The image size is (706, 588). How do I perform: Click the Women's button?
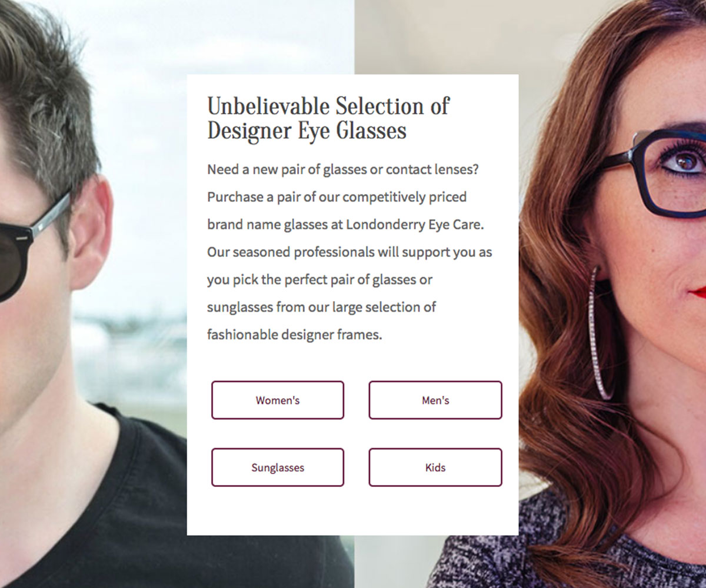coord(278,400)
